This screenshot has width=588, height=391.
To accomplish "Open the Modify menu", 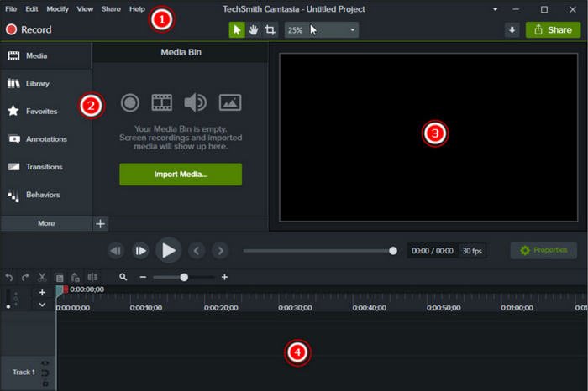I will pos(57,9).
